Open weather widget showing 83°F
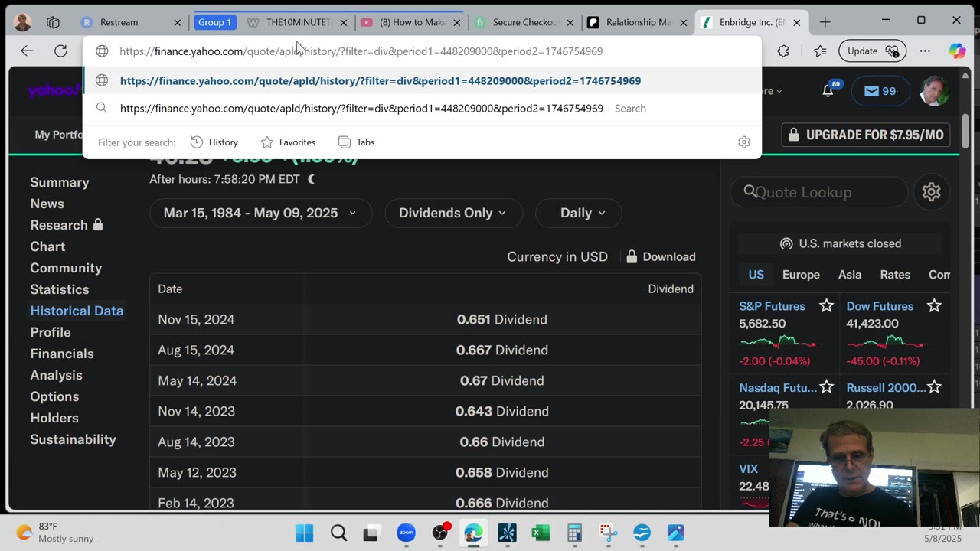 click(55, 533)
